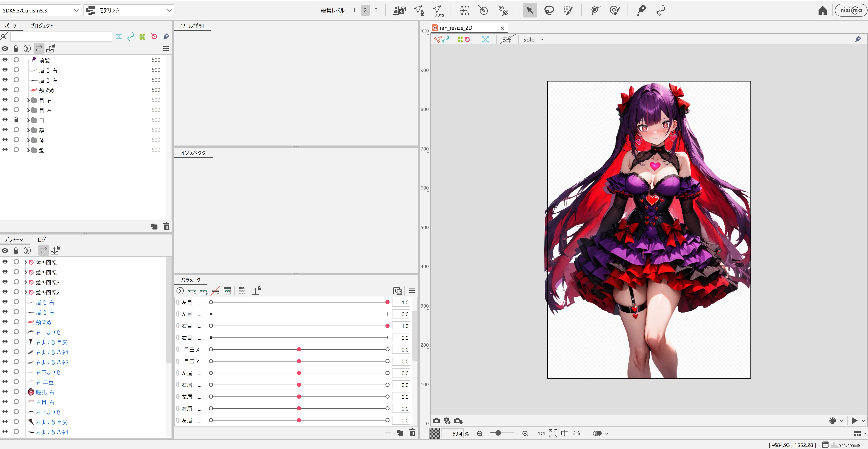Viewport: 868px width, 449px height.
Task: Click the 69.4 zoom percent field
Action: [453, 434]
